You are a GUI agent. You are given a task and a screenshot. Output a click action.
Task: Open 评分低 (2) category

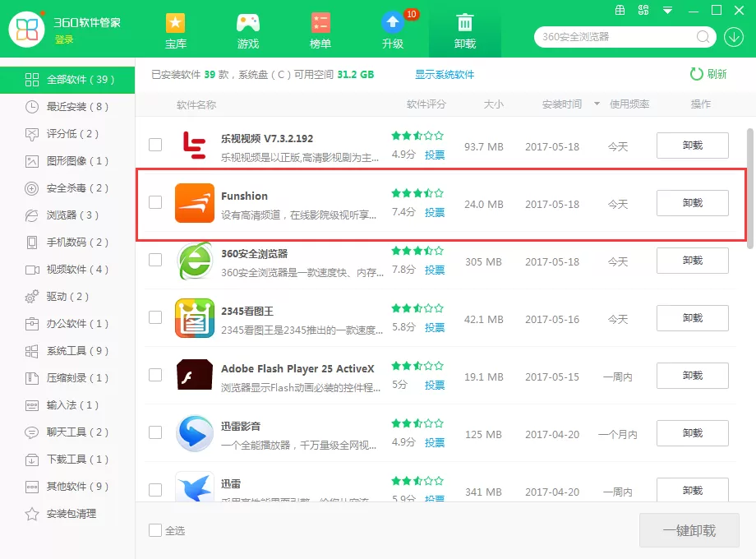[67, 134]
